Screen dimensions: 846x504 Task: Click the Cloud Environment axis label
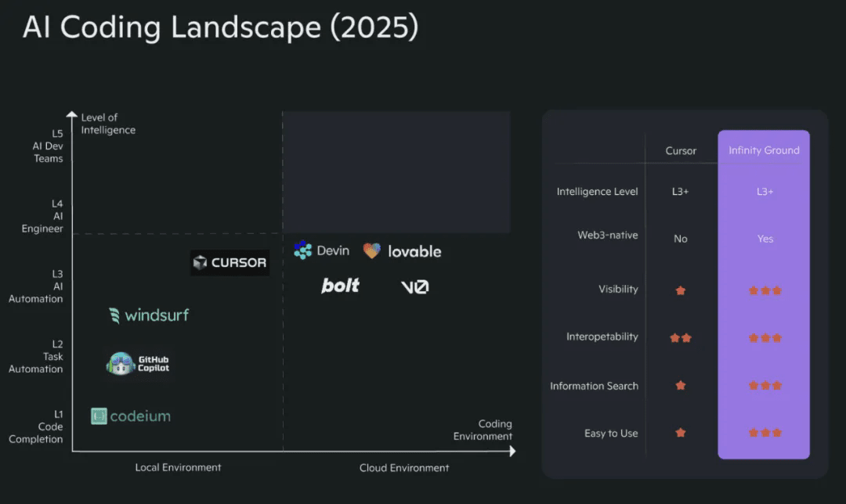pos(404,468)
